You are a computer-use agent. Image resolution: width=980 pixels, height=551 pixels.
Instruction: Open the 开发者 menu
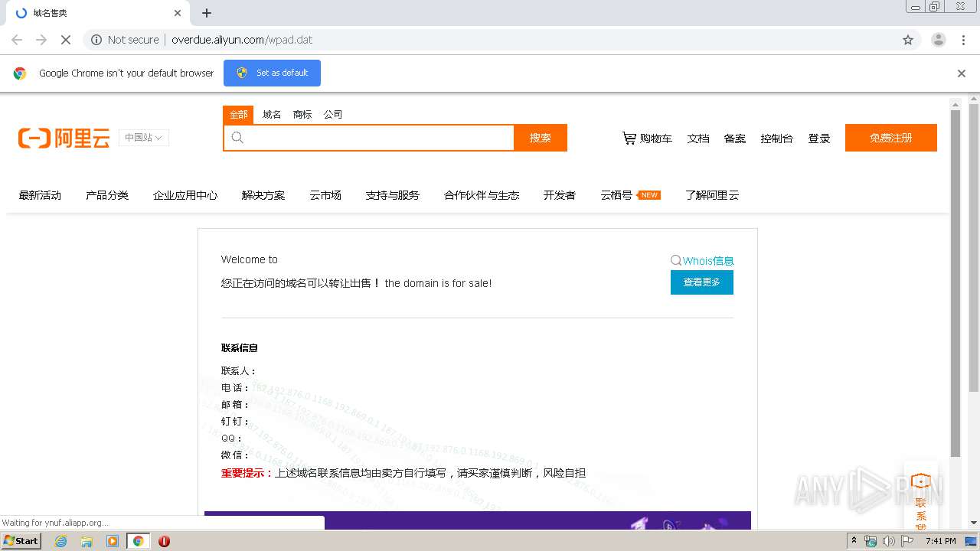tap(560, 195)
